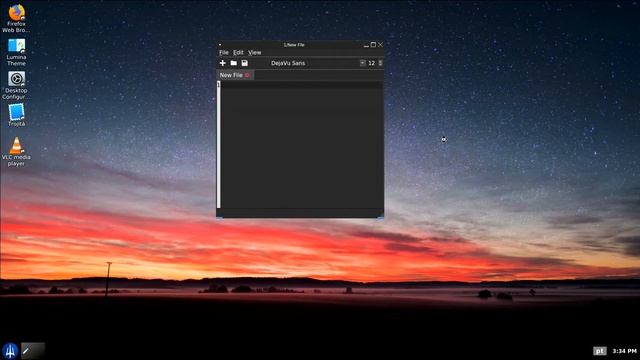Launch VLC media player desktop icon
The width and height of the screenshot is (640, 360).
(16, 152)
